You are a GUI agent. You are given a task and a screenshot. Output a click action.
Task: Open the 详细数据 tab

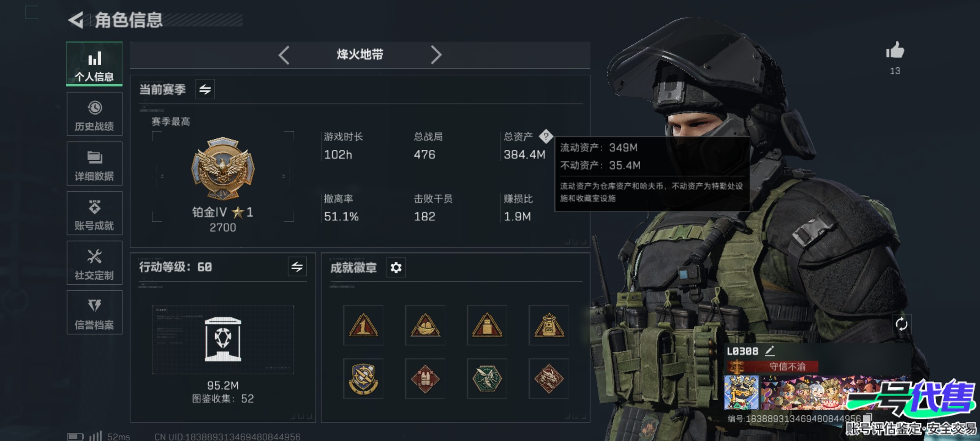coord(94,164)
